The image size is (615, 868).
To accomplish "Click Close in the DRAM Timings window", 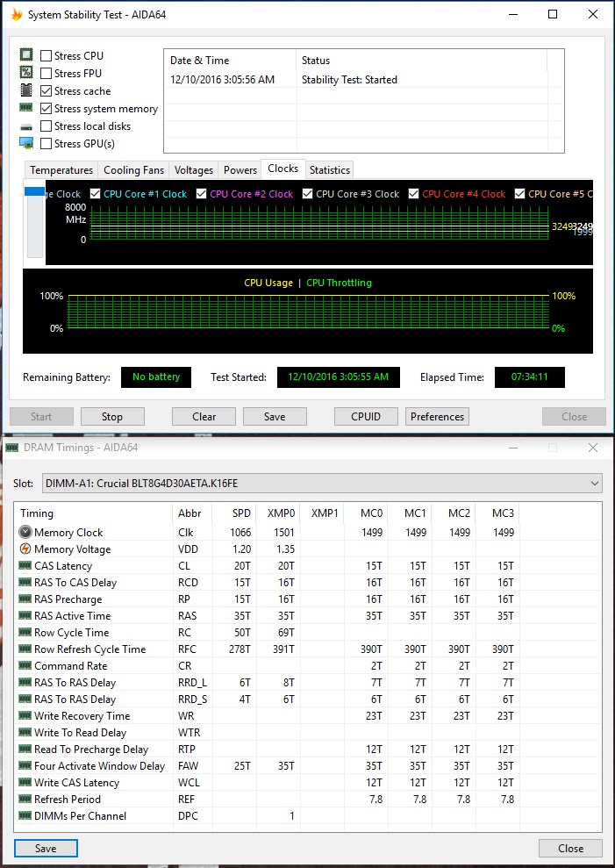I will [x=570, y=848].
